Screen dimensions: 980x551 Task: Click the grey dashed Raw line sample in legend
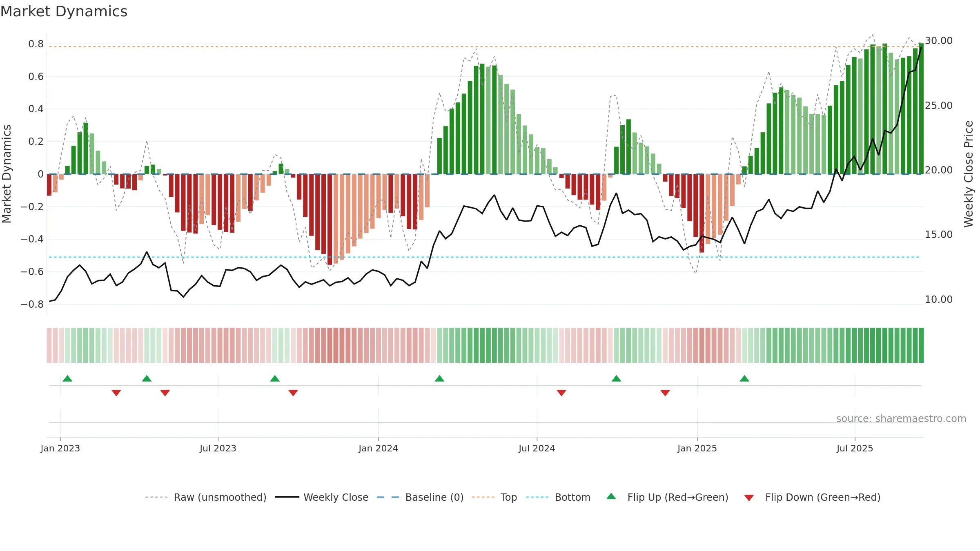tap(156, 497)
